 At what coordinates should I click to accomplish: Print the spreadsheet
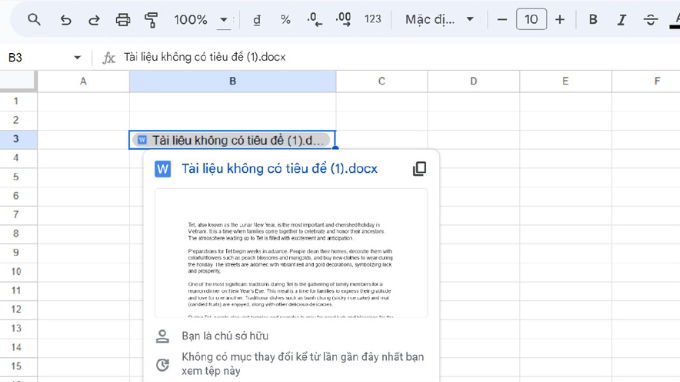[x=123, y=20]
